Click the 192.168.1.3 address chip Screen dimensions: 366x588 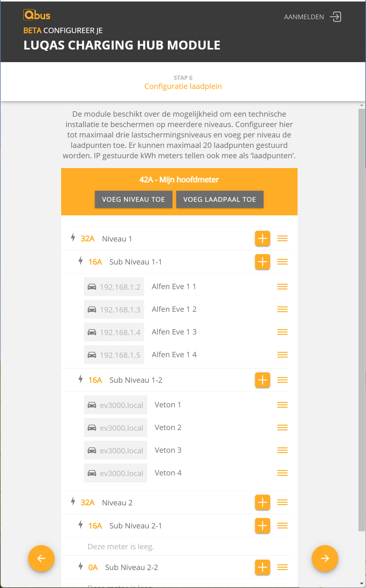114,309
